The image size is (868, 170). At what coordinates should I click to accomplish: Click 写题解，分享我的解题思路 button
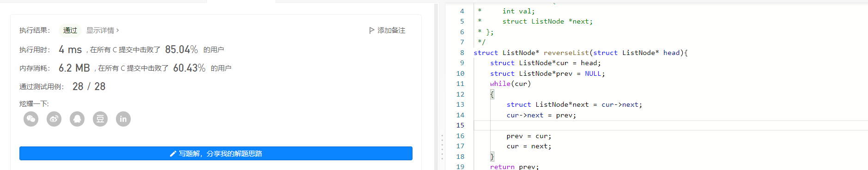pos(216,153)
